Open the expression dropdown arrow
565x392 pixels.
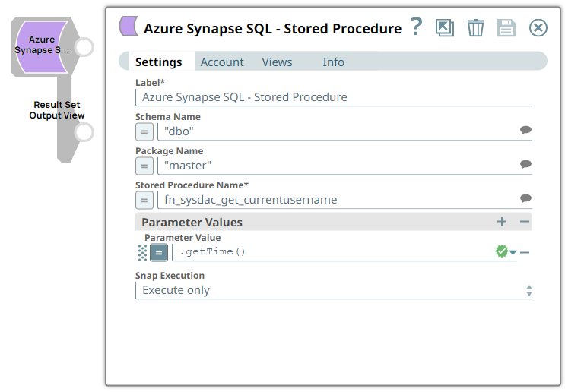[513, 253]
